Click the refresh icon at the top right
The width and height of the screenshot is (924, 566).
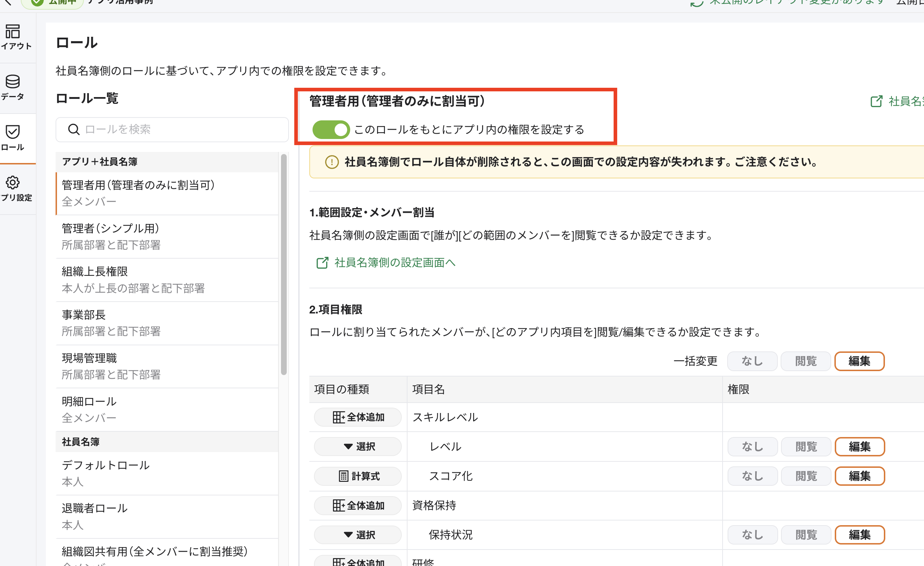696,3
